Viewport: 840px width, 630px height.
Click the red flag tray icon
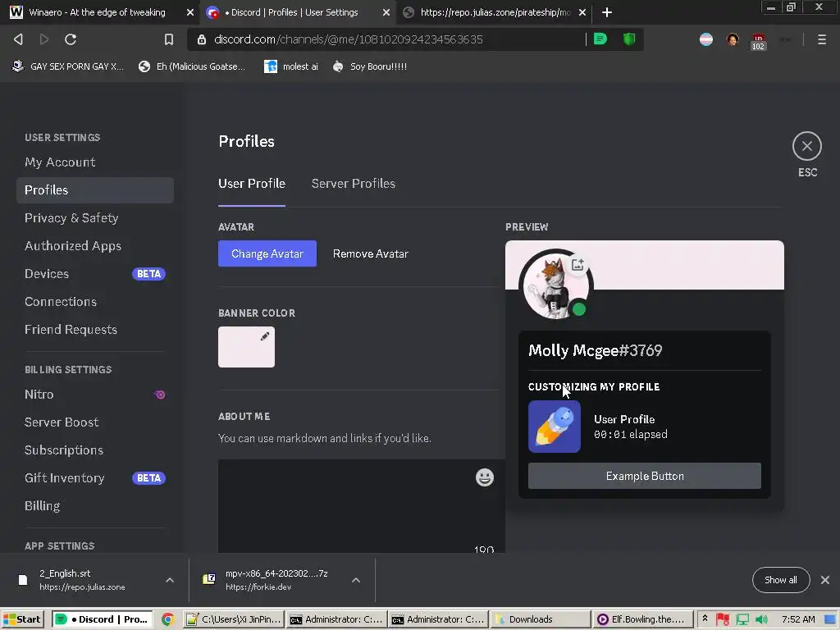tap(723, 619)
